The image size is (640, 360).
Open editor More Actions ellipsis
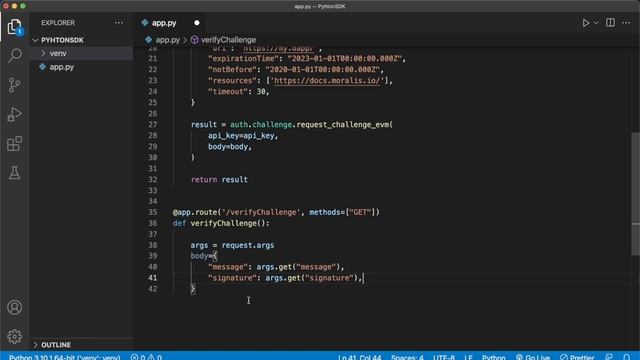(x=626, y=23)
